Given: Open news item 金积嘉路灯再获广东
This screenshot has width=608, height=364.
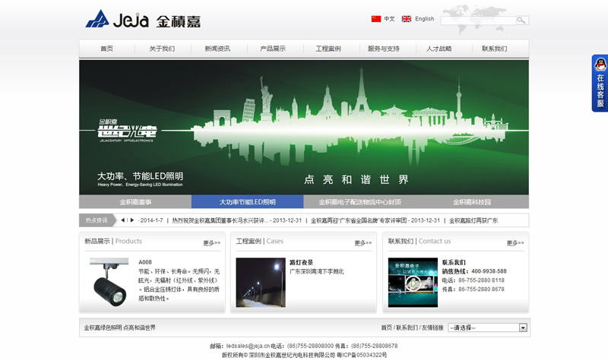Looking at the screenshot, I should tap(473, 220).
